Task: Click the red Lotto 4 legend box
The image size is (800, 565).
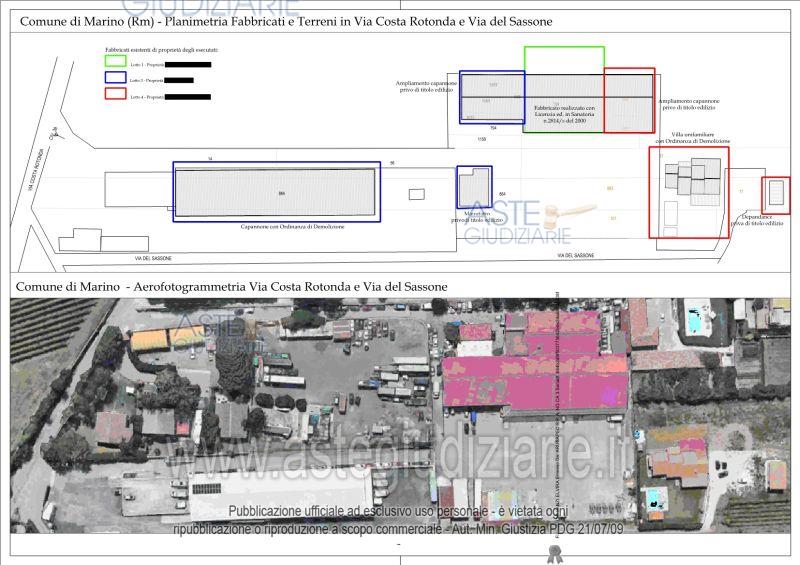Action: [x=116, y=96]
